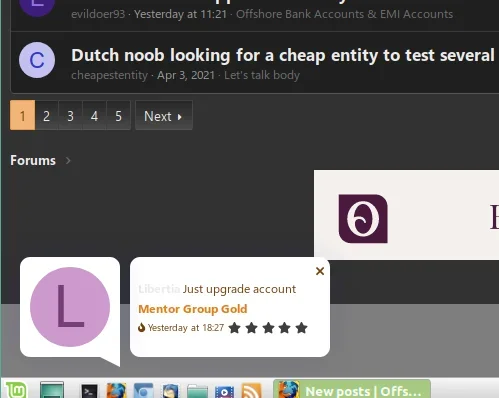Click the C avatar of cheapestentity

point(37,60)
